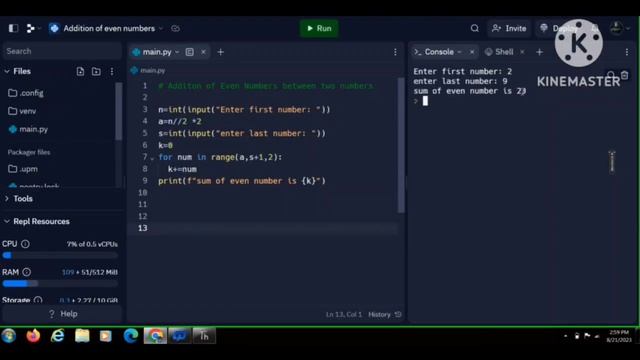
Task: Click the Storage info icon
Action: pos(38,300)
